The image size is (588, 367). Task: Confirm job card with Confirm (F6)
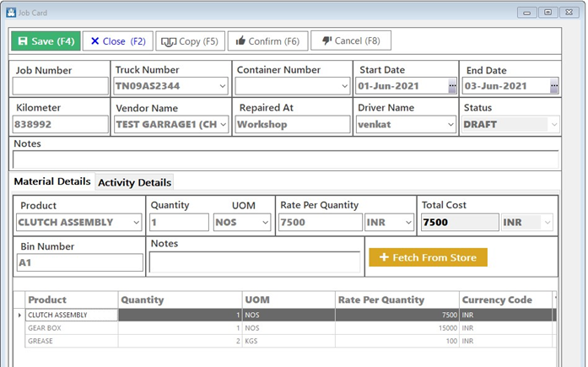pos(267,40)
